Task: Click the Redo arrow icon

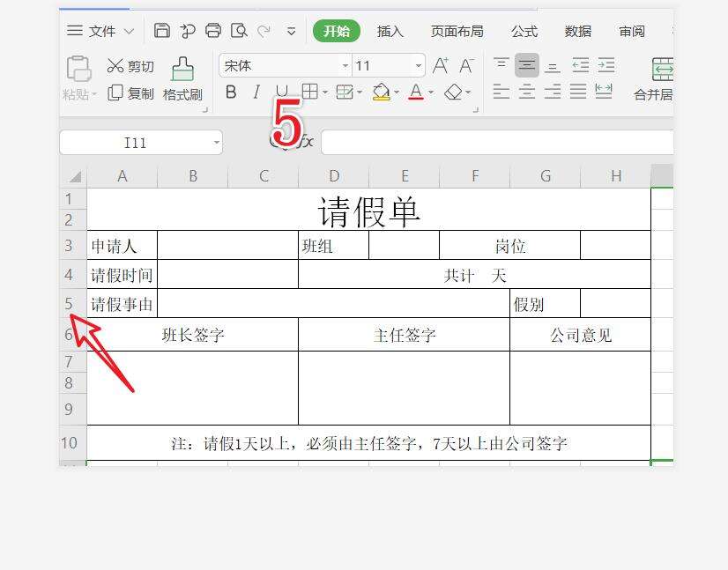Action: tap(264, 31)
